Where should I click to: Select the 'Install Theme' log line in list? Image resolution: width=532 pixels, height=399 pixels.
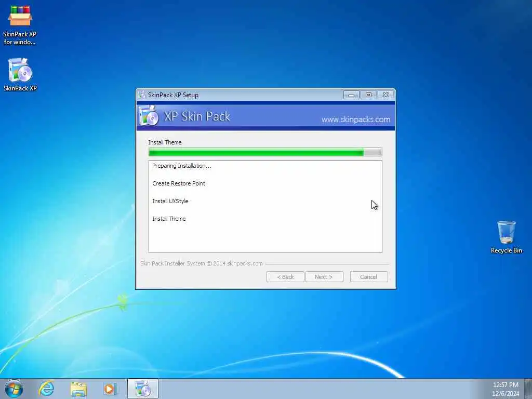coord(169,219)
